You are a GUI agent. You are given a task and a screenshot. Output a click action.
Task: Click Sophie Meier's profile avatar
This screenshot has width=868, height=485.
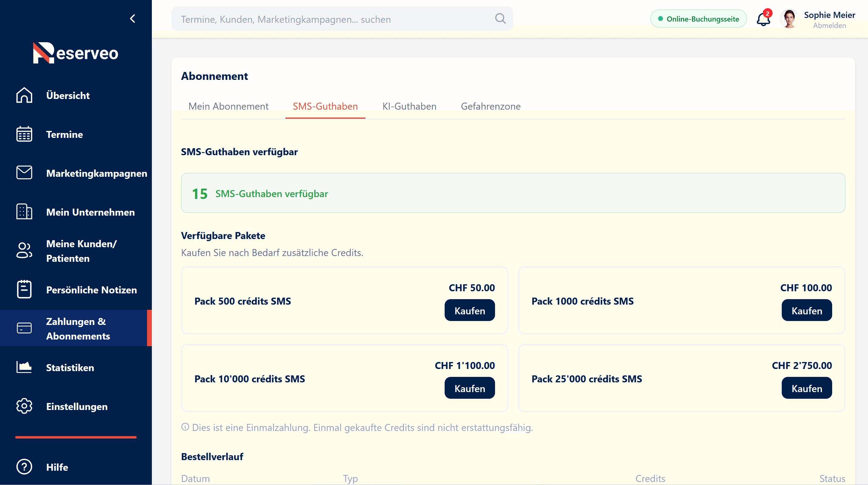(x=789, y=19)
